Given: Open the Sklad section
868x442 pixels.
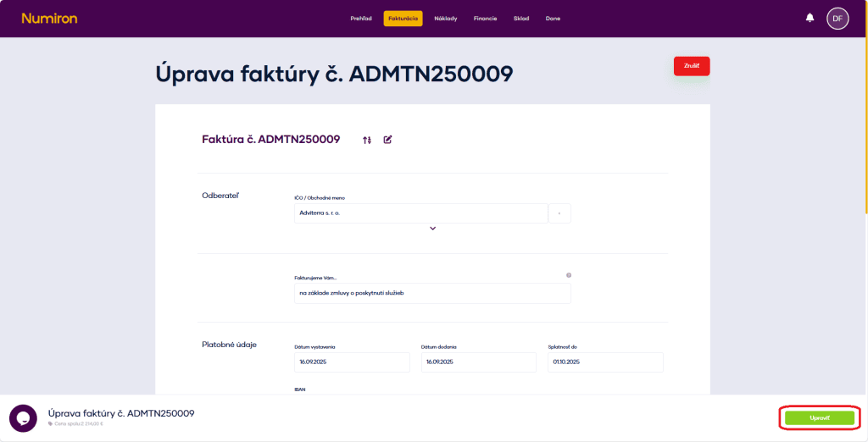Looking at the screenshot, I should point(521,19).
